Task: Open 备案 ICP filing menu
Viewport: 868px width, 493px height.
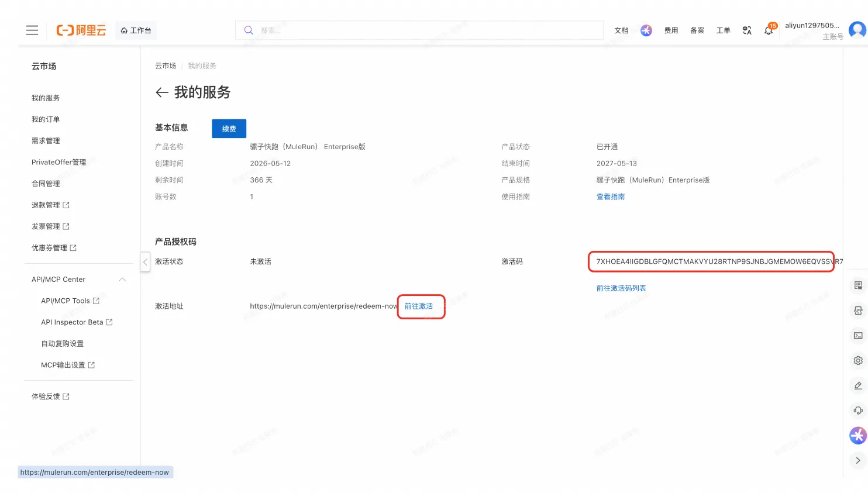Action: (697, 30)
